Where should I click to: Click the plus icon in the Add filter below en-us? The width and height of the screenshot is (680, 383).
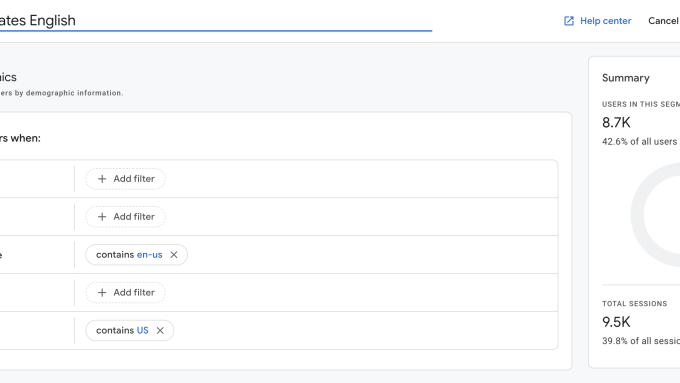[x=102, y=293]
